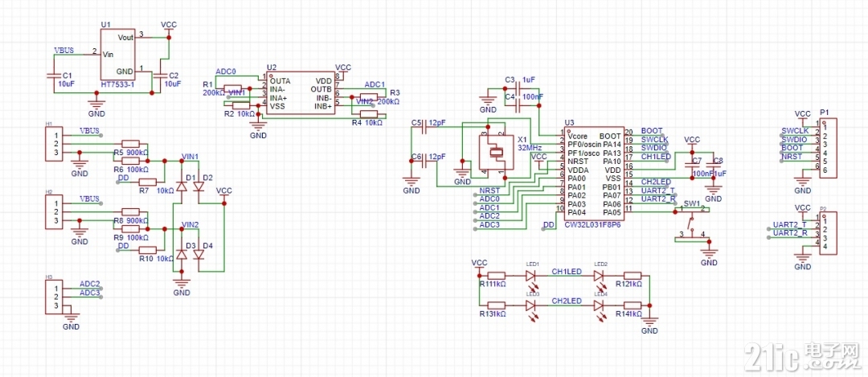Select the U1 HT7533-1 regulator symbol
The height and width of the screenshot is (377, 868).
point(118,54)
